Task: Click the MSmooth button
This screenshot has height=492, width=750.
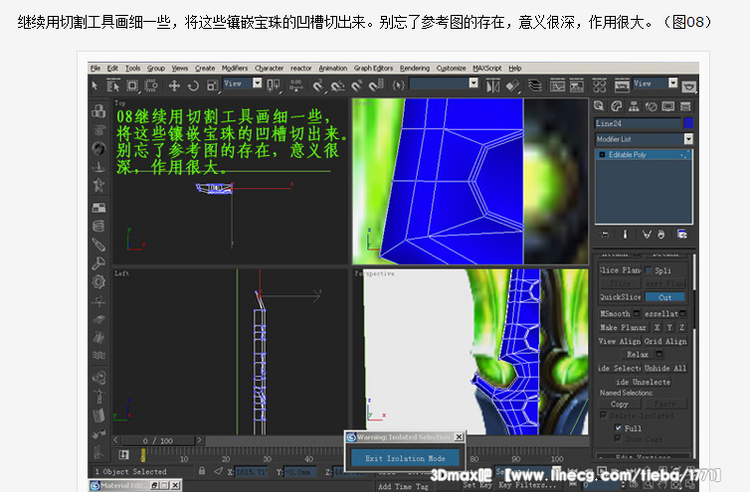Action: (615, 314)
